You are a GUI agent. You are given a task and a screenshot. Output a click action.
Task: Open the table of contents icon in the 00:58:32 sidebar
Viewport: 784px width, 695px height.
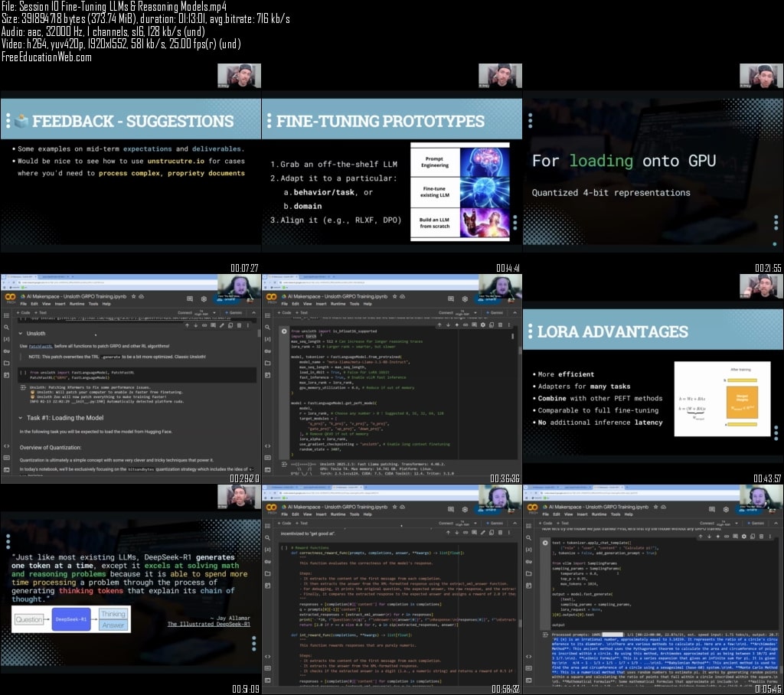tap(267, 526)
